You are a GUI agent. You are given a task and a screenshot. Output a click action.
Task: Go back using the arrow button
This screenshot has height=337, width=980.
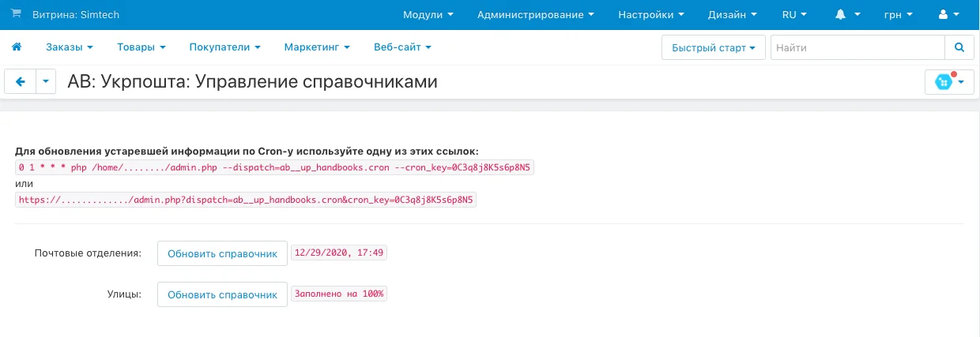(x=21, y=82)
